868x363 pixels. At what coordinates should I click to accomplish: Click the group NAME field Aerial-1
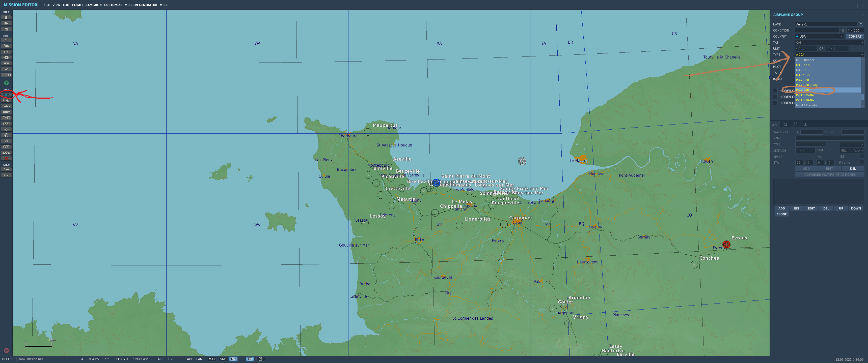pyautogui.click(x=826, y=24)
